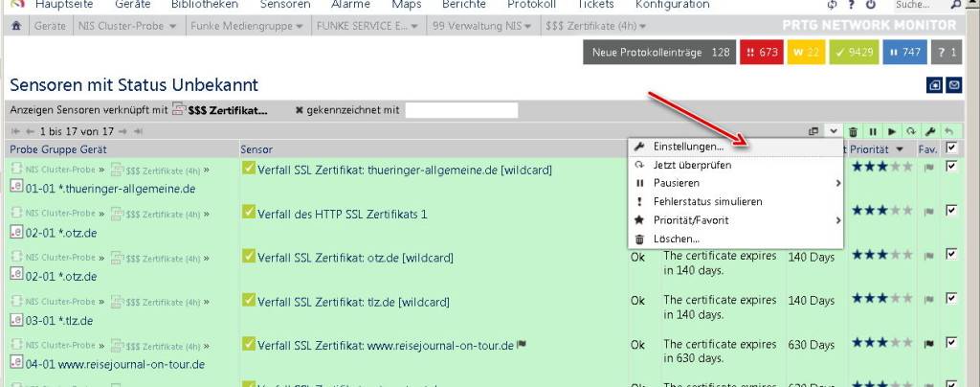Open the 'Neue Protokolleinträge 128' button
The image size is (980, 387).
pos(659,53)
